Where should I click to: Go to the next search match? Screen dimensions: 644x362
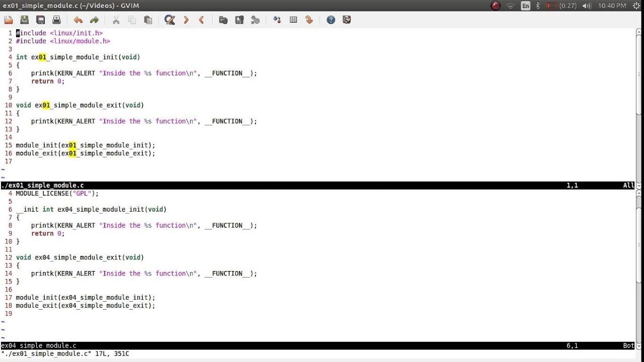point(186,20)
